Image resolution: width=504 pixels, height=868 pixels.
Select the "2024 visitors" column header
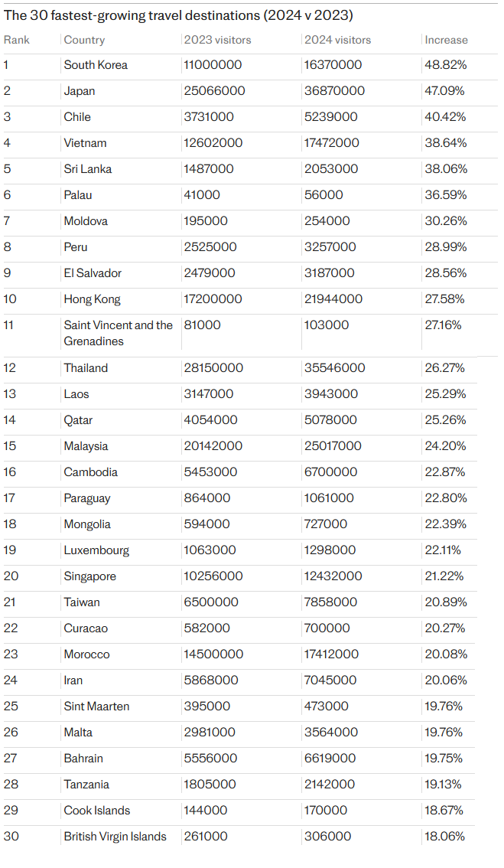click(337, 40)
